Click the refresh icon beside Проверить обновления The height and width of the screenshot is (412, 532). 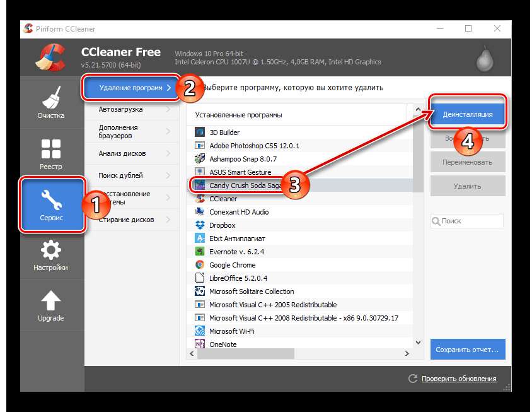tap(413, 379)
